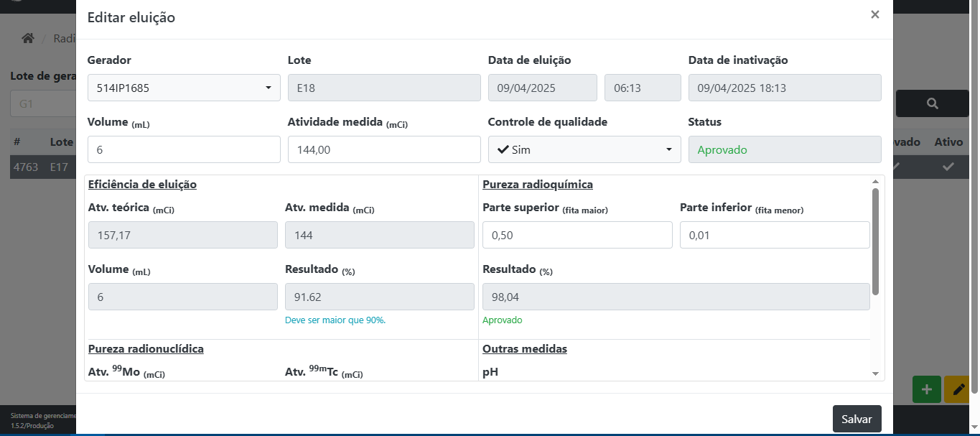This screenshot has height=436, width=980.
Task: Click the Atividade medida input field
Action: coord(384,149)
